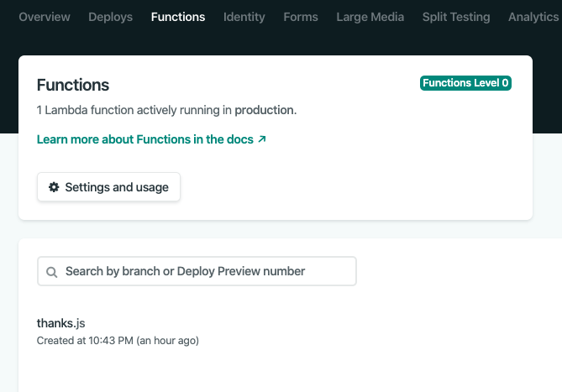Select the Analytics tab
Image resolution: width=562 pixels, height=392 pixels.
534,17
